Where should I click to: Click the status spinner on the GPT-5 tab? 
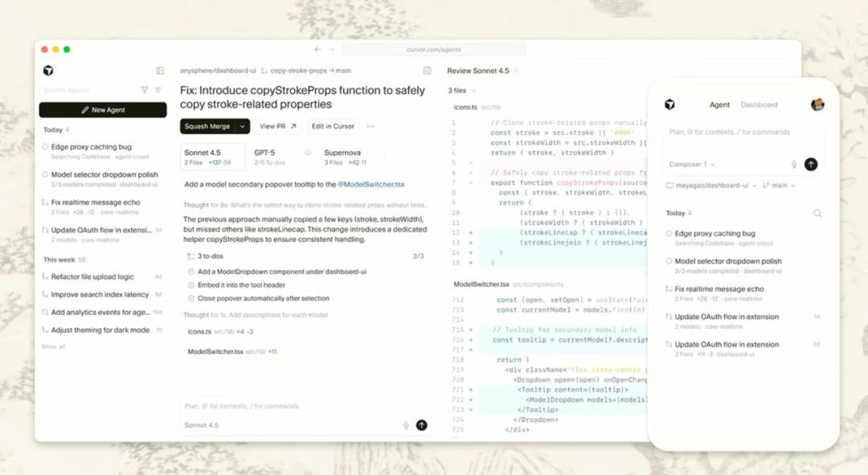coord(308,152)
